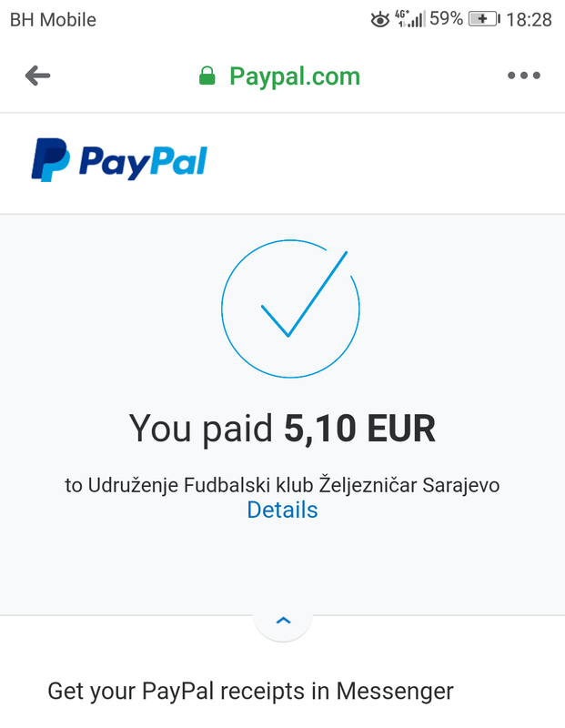Tap the blue P monogram in logo
Image resolution: width=565 pixels, height=728 pixels.
[50, 160]
